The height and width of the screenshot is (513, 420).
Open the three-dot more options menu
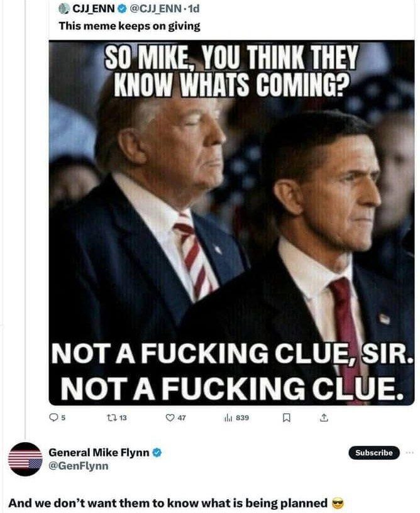(x=411, y=453)
